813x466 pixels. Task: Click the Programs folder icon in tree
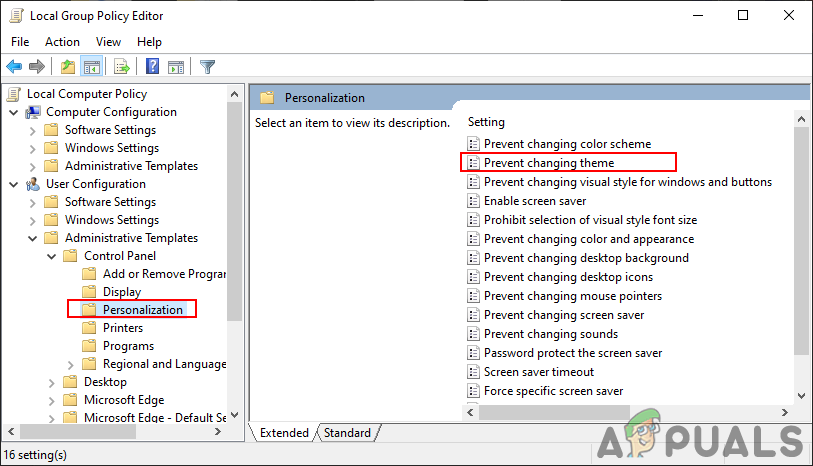[x=89, y=346]
